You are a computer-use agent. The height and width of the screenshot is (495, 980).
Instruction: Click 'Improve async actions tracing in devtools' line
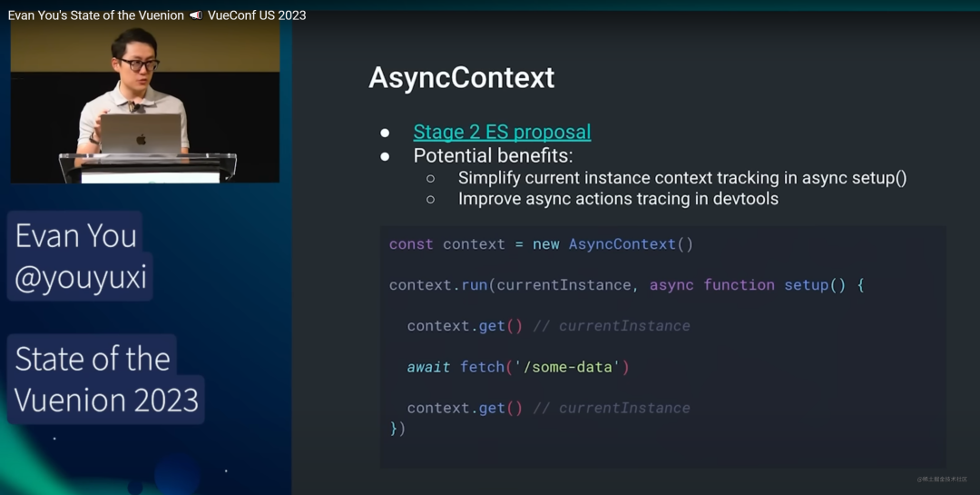click(618, 199)
